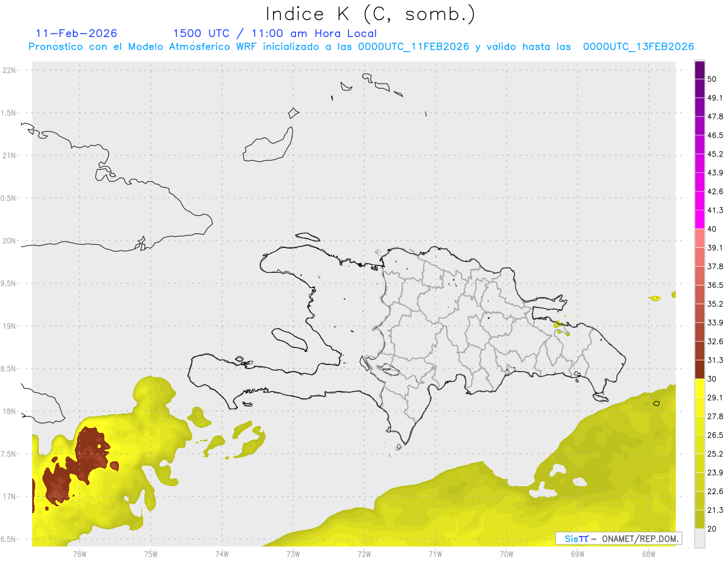Click legend value '29.1'
Image resolution: width=728 pixels, height=562 pixels.
pos(715,398)
